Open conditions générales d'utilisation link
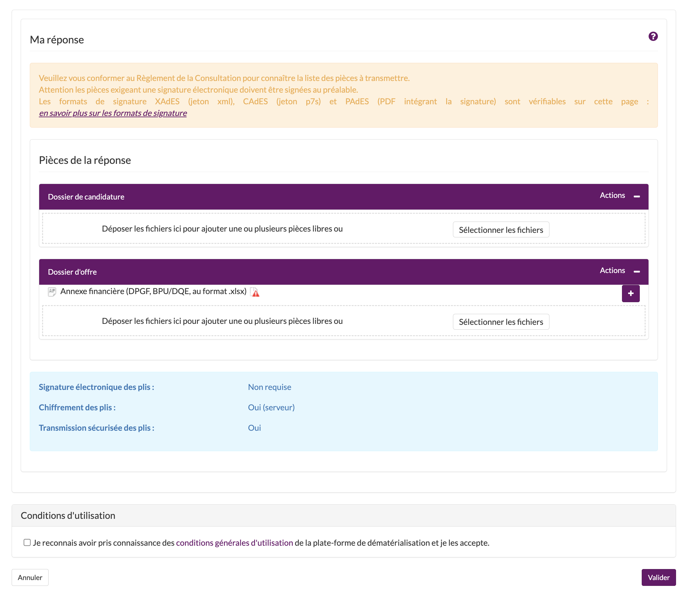The height and width of the screenshot is (616, 700). click(x=234, y=543)
